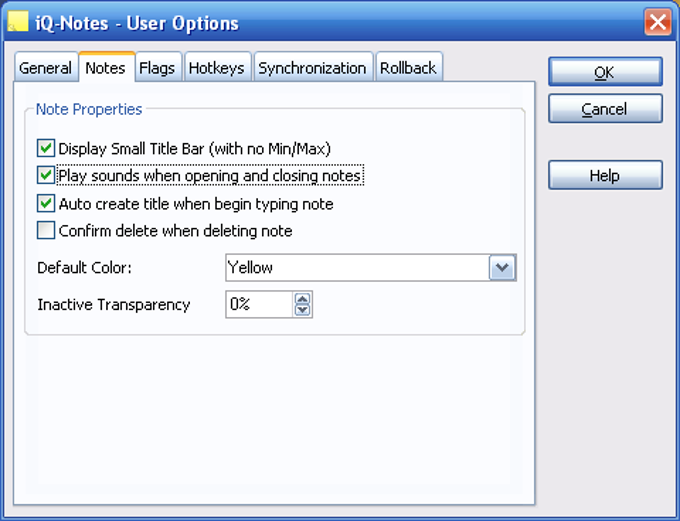The width and height of the screenshot is (680, 521).
Task: Decrease Inactive Transparency with down arrow
Action: (x=303, y=310)
